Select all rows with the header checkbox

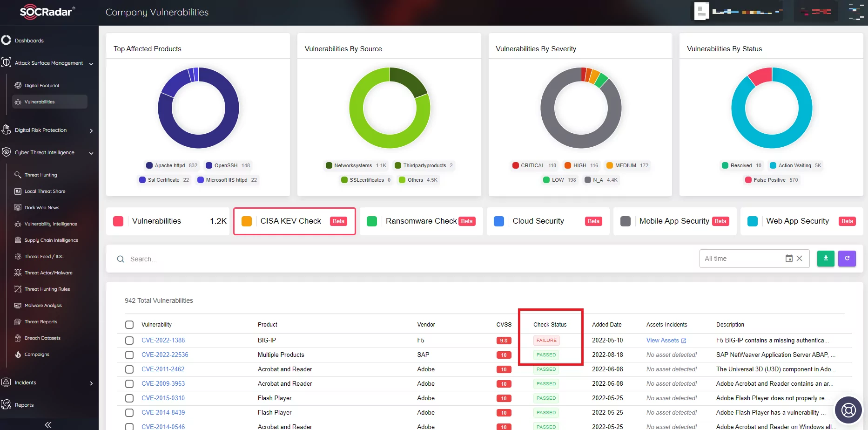(129, 325)
